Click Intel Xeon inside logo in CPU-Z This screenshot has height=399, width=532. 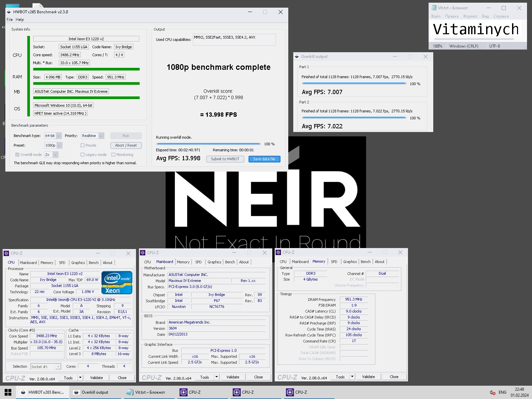pos(117,283)
